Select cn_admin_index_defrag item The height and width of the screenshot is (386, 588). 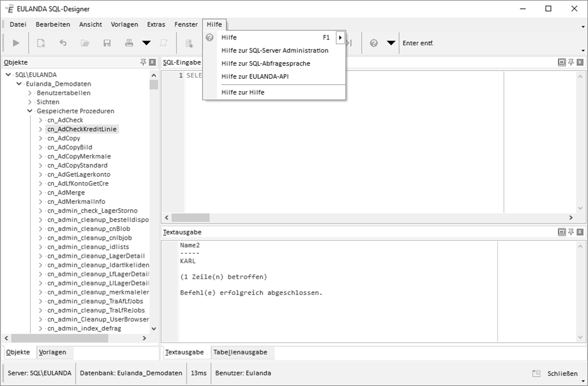[x=84, y=328]
